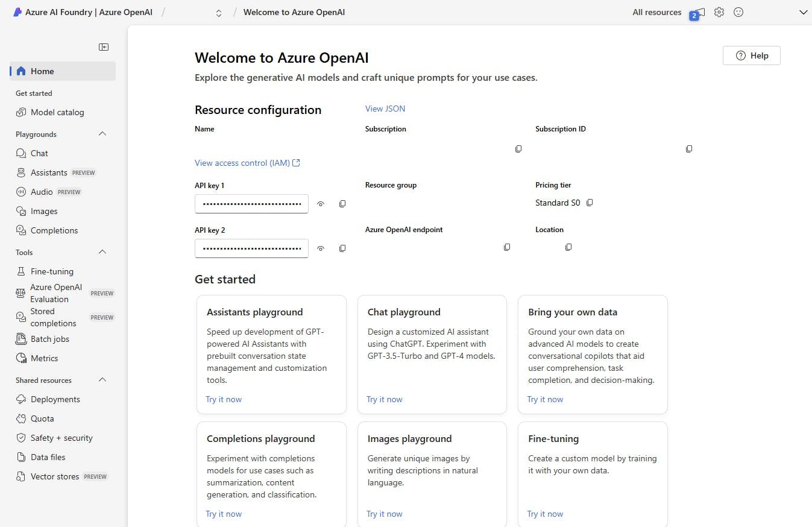
Task: Open the resource switcher in the breadcrumb
Action: point(219,13)
